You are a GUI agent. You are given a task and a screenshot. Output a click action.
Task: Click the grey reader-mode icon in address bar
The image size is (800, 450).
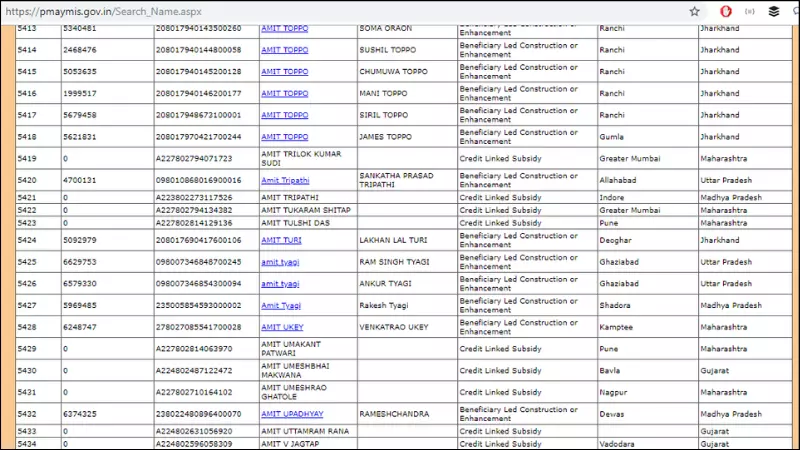point(749,11)
